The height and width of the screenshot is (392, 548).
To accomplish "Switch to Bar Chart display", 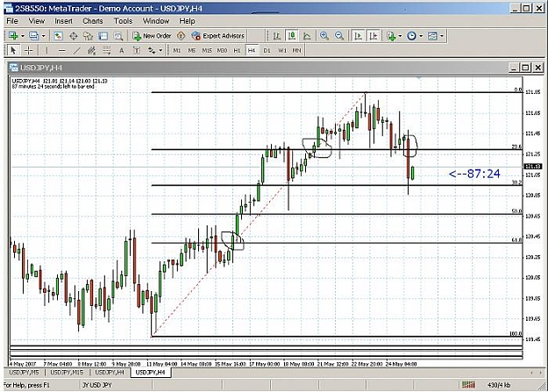I will 277,36.
